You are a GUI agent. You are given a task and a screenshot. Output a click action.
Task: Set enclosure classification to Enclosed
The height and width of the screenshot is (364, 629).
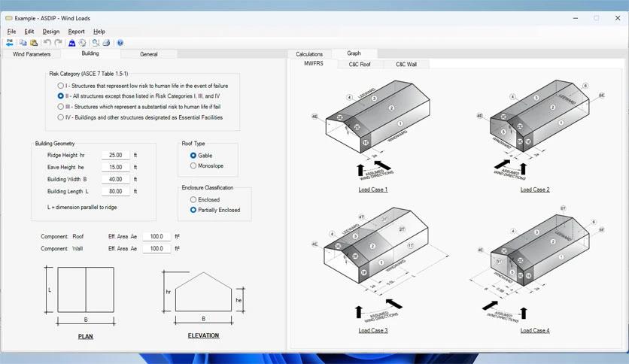pos(193,199)
